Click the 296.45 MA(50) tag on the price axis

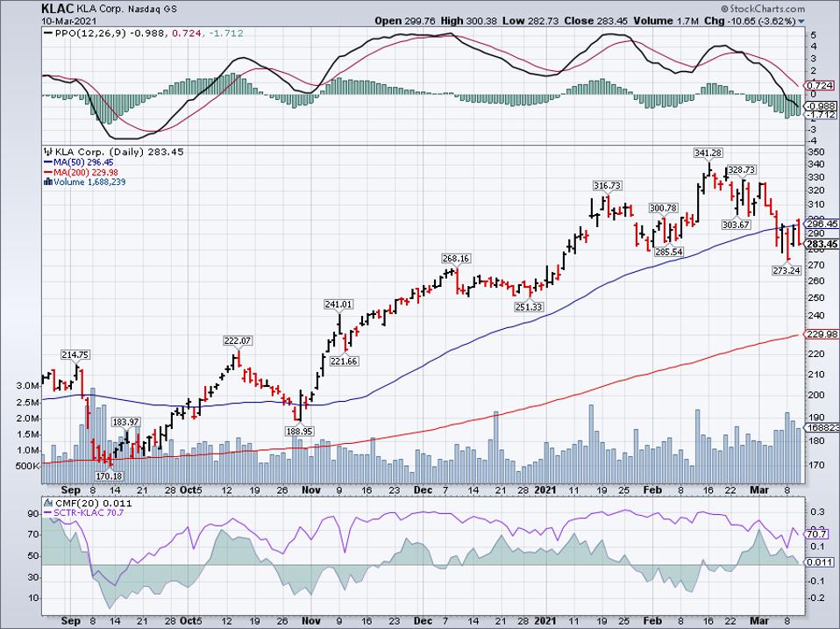pyautogui.click(x=822, y=224)
